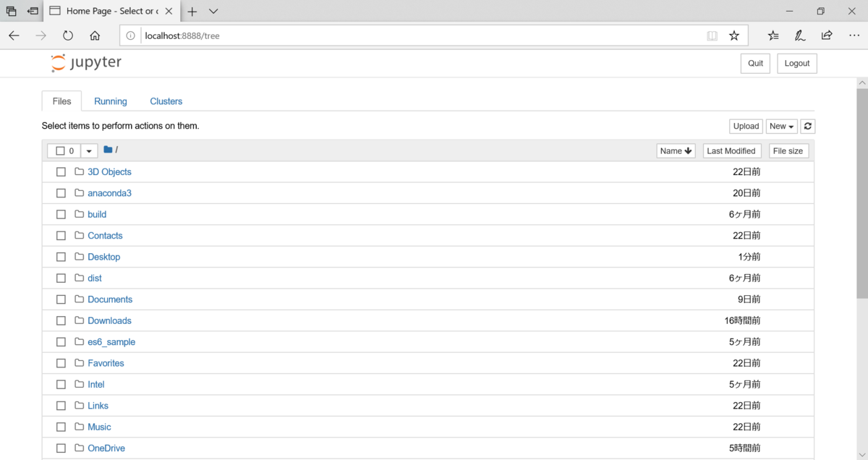Click the root folder icon in breadcrumb

[x=108, y=150]
